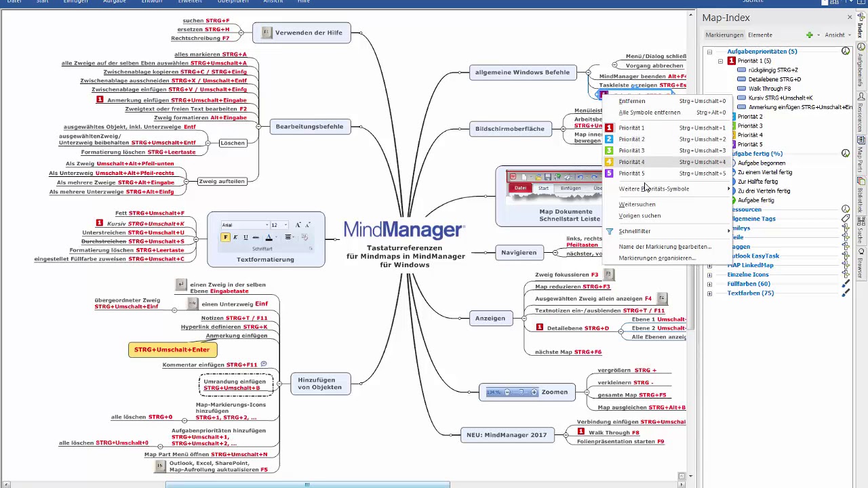The image size is (868, 488).
Task: Select rückgängig STRG+Z in Map-Index
Action: 773,70
